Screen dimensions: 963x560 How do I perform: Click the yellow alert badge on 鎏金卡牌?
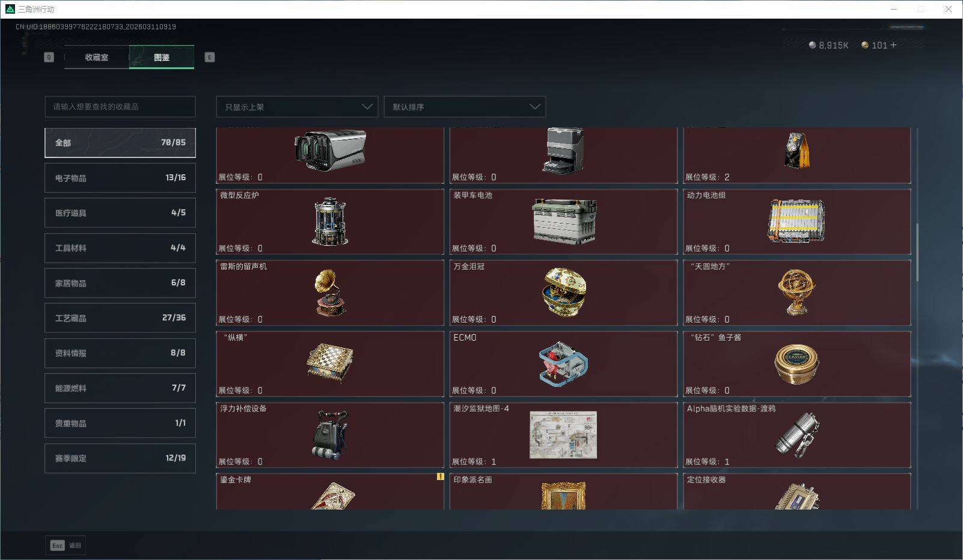pos(440,476)
